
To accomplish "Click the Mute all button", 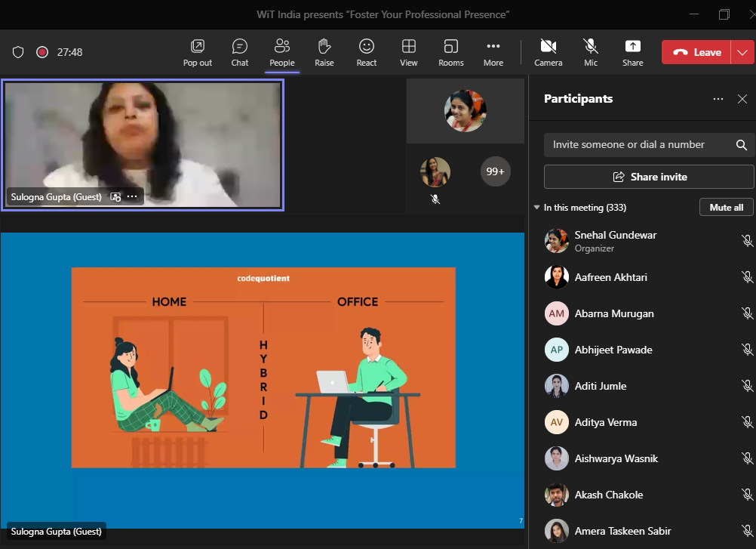I will pos(726,208).
